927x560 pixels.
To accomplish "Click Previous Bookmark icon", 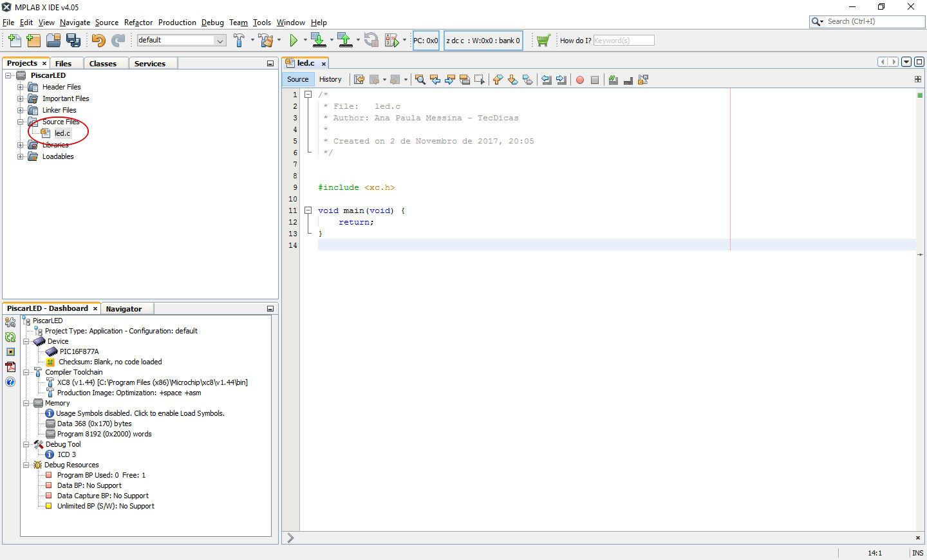I will pos(498,80).
